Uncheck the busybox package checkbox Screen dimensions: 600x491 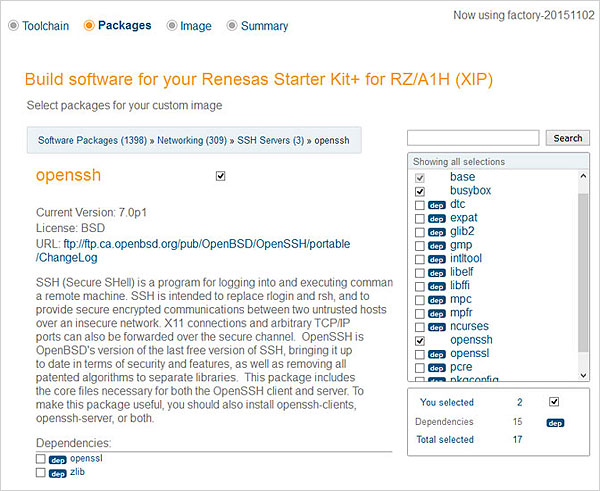(x=420, y=191)
